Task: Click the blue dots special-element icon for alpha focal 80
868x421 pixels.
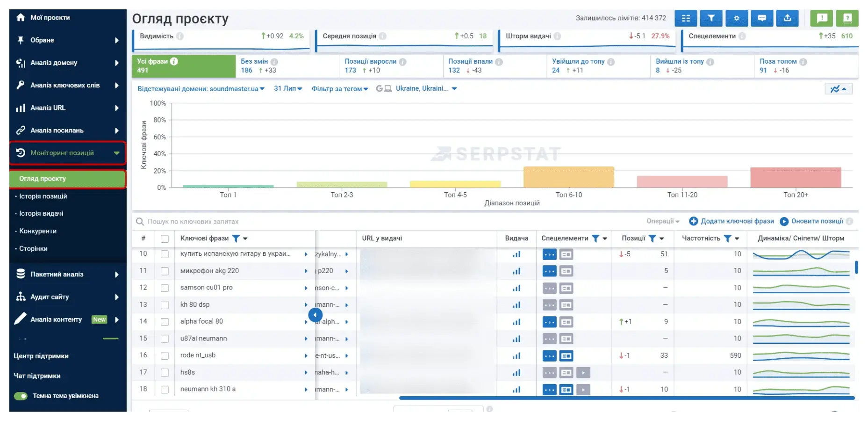Action: coord(550,322)
